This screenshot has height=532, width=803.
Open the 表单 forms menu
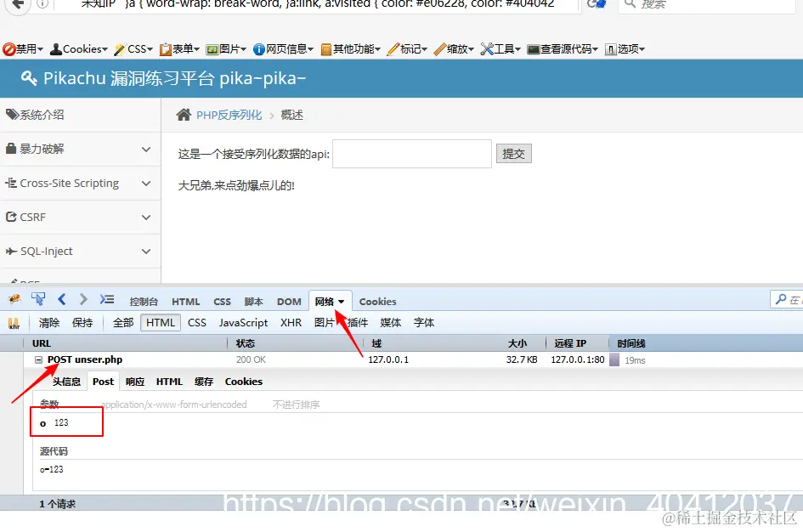(x=179, y=49)
